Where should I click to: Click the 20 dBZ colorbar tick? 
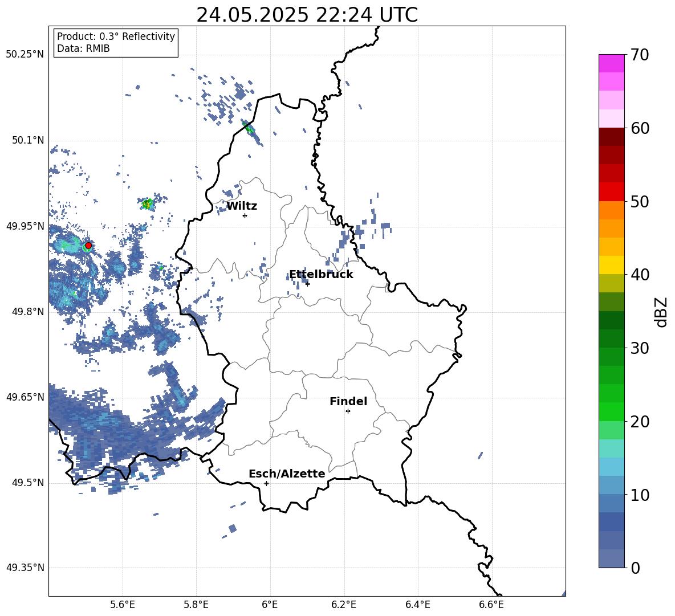[x=640, y=421]
